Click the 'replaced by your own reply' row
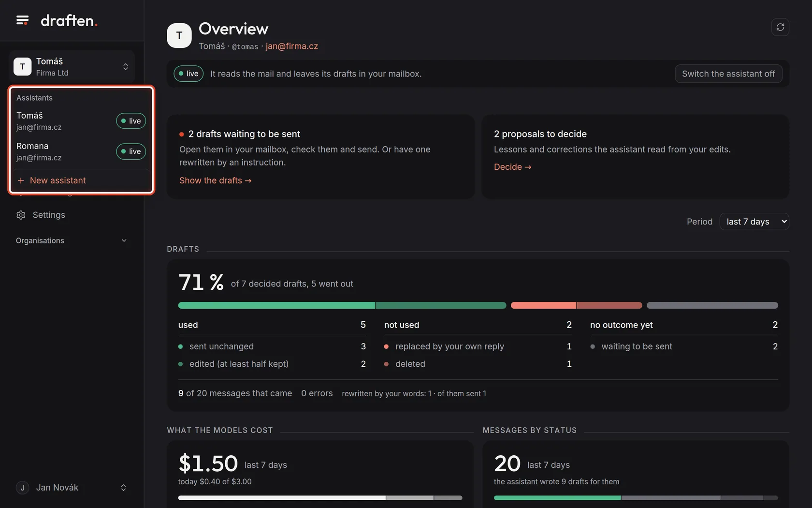Viewport: 812px width, 508px height. coord(478,346)
